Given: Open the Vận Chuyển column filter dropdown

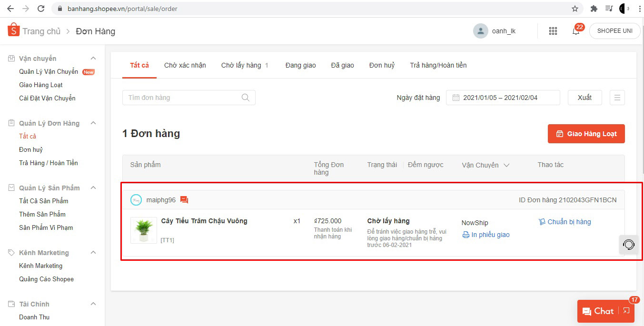Looking at the screenshot, I should point(506,165).
